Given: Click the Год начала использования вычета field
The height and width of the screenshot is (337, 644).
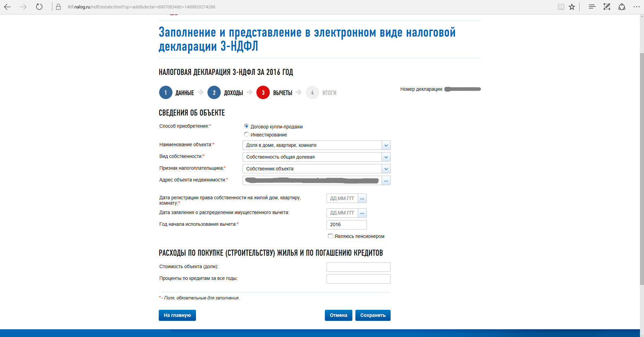Looking at the screenshot, I should 346,225.
